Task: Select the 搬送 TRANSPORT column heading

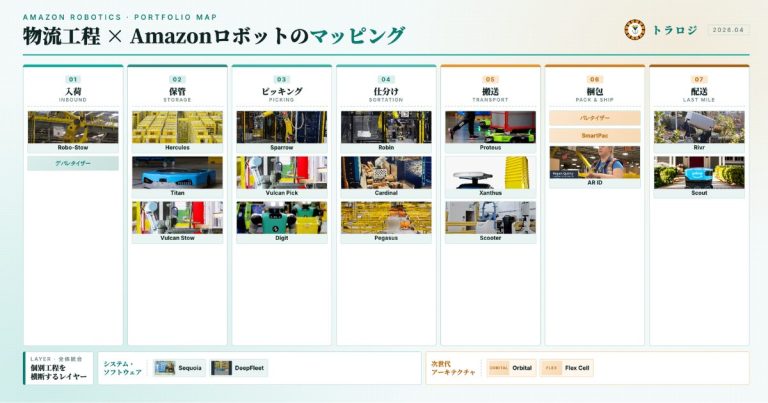Action: [490, 94]
